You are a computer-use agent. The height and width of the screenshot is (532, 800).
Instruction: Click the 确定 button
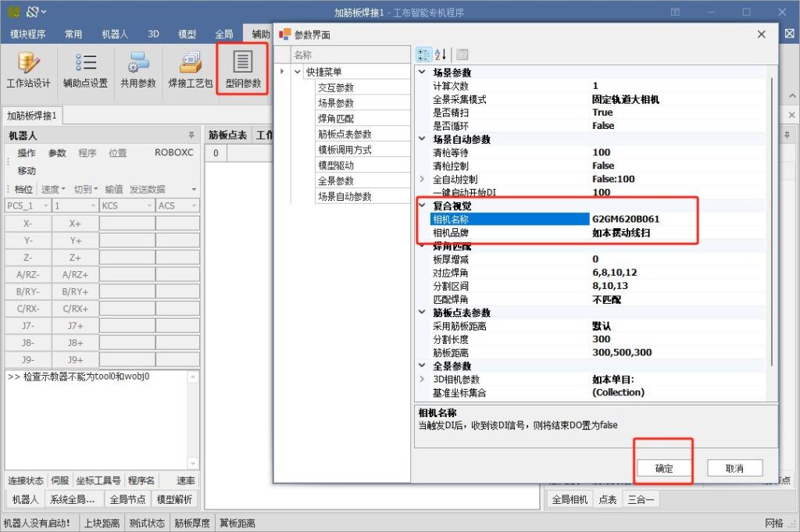click(x=663, y=469)
